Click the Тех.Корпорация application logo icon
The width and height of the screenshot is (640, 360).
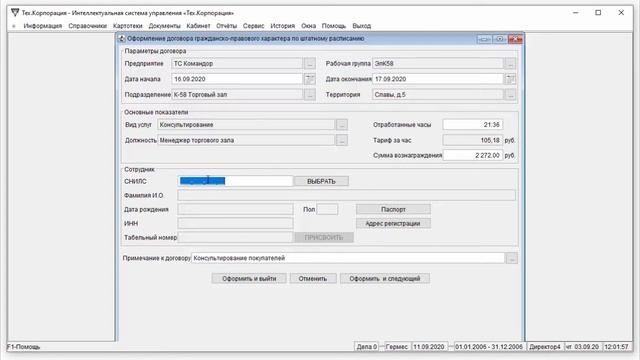click(x=15, y=13)
